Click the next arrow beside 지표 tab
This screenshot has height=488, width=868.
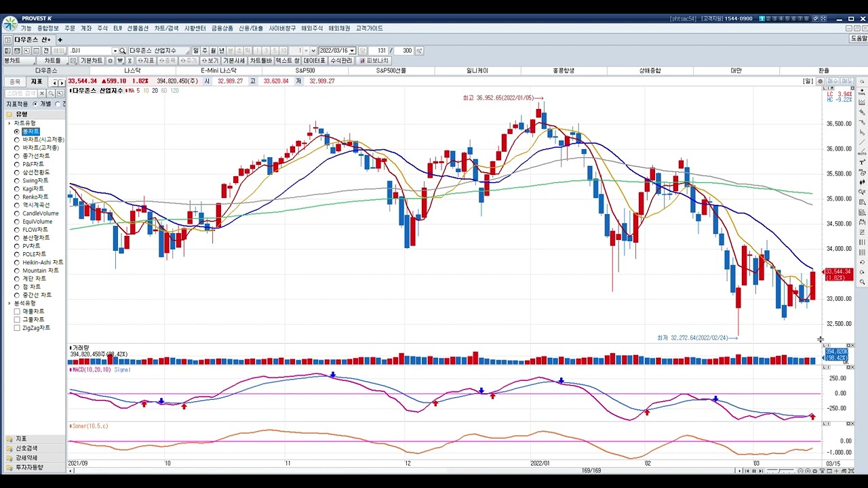(x=62, y=82)
